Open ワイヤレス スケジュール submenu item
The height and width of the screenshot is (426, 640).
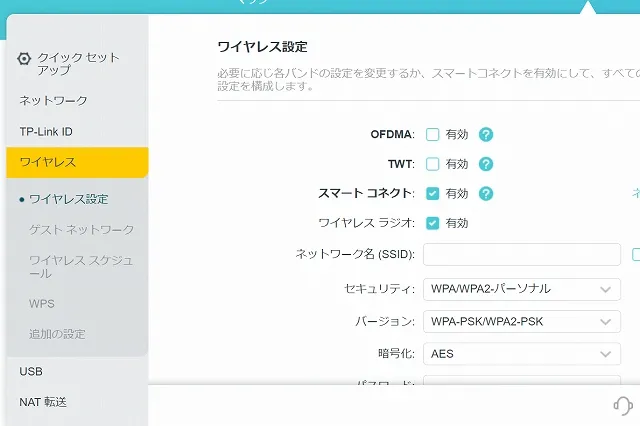81,266
